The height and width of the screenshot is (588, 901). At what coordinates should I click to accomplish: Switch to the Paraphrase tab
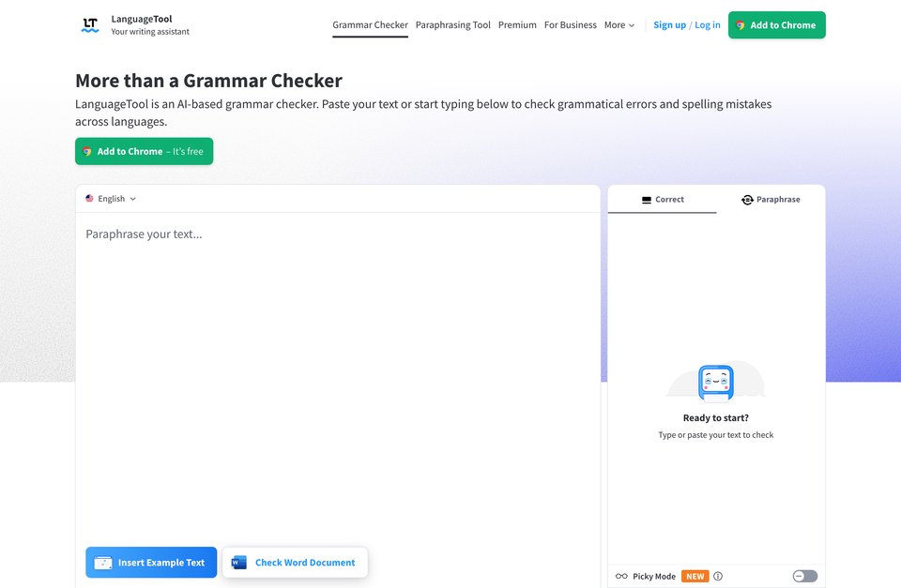click(x=771, y=199)
